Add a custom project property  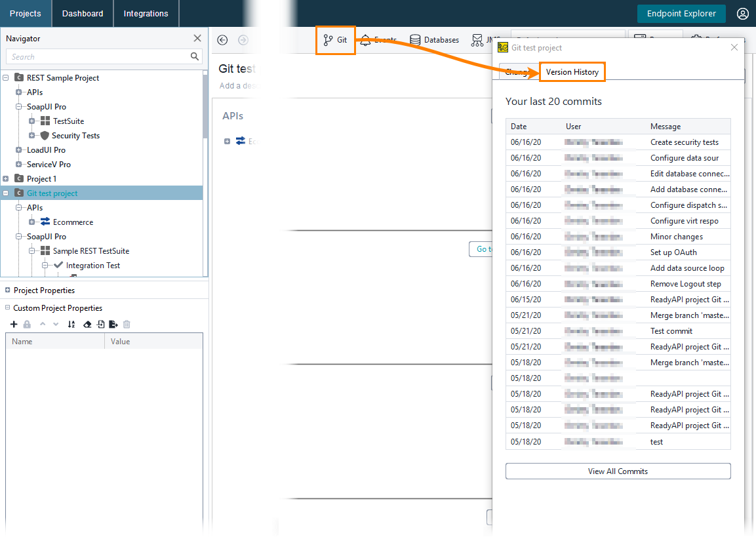coord(14,325)
